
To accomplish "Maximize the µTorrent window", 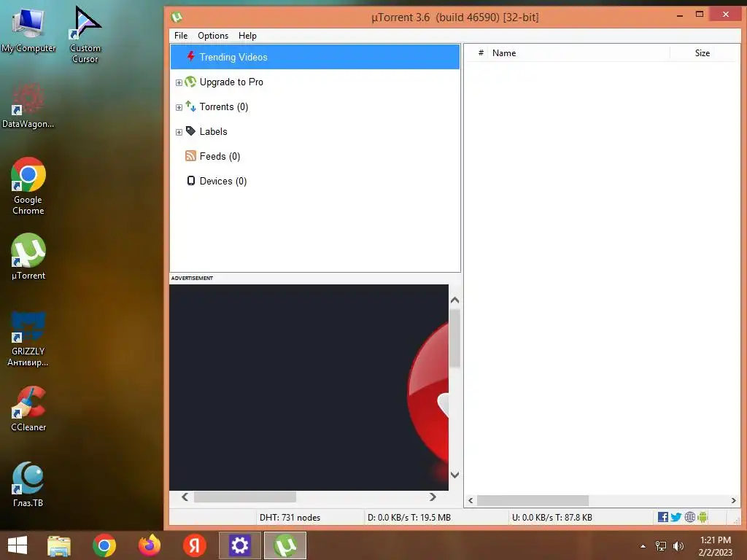I will 700,15.
